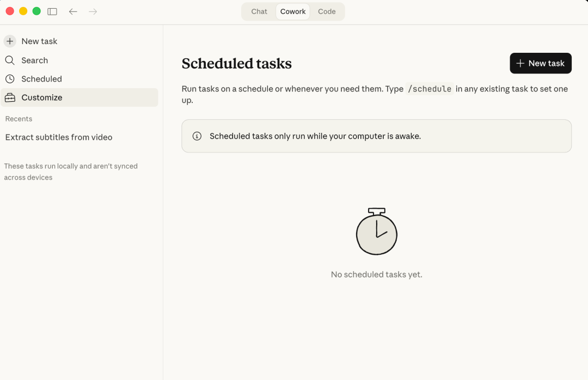Go back with the left arrow

tap(73, 11)
